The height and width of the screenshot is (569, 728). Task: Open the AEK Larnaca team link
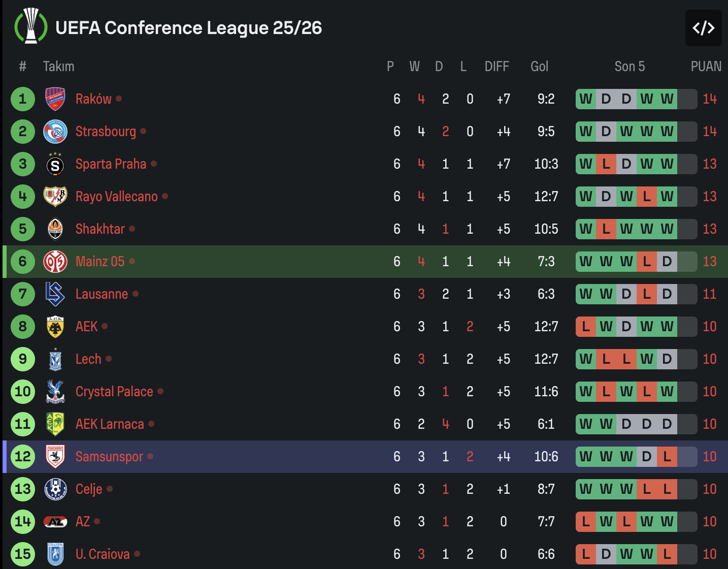click(110, 424)
